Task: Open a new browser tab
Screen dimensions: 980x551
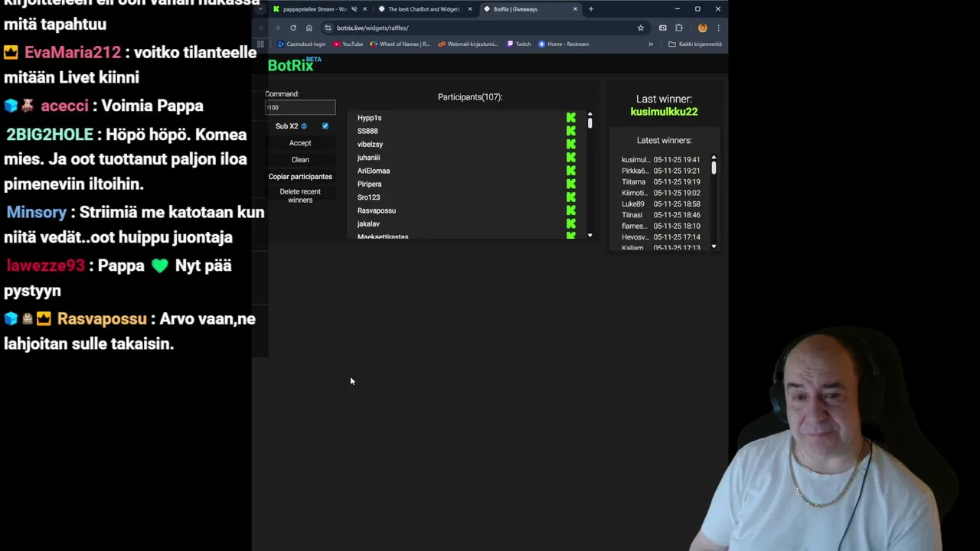Action: tap(590, 9)
